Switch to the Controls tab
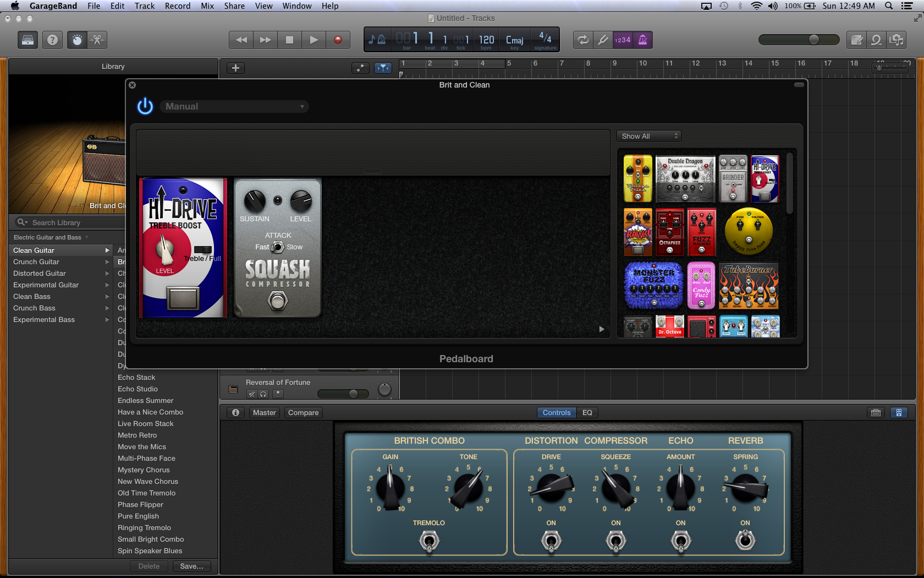The width and height of the screenshot is (924, 578). click(557, 412)
